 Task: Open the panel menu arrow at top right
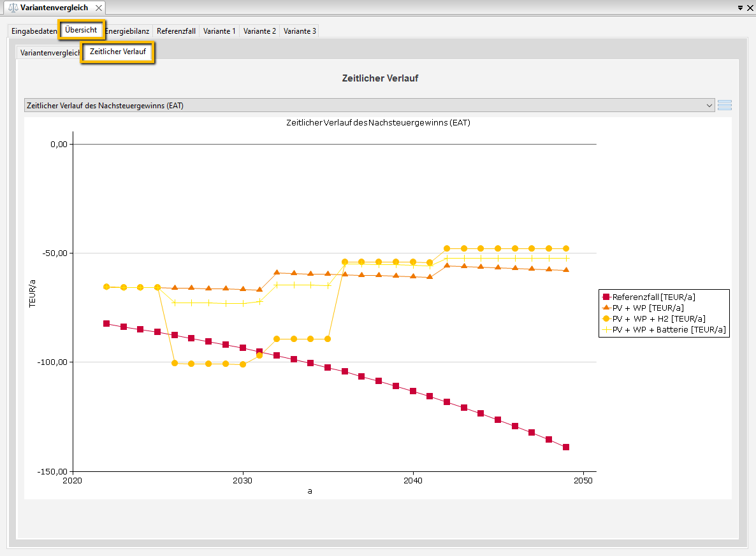740,8
